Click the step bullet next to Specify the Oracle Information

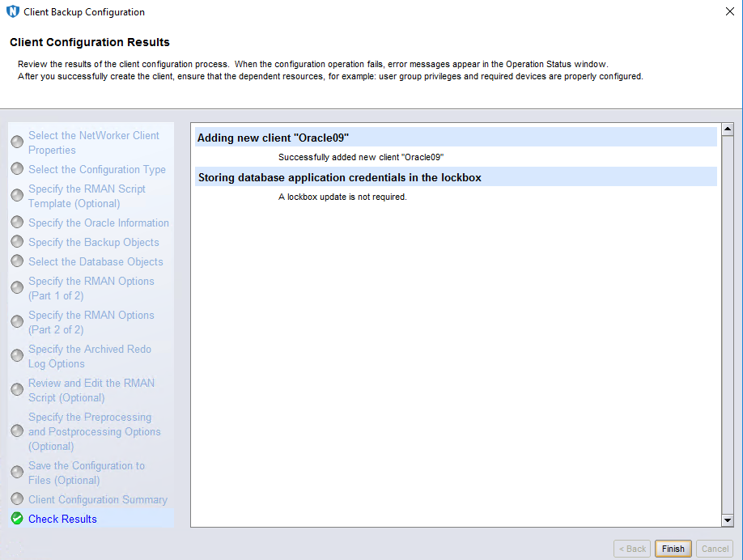[x=17, y=223]
